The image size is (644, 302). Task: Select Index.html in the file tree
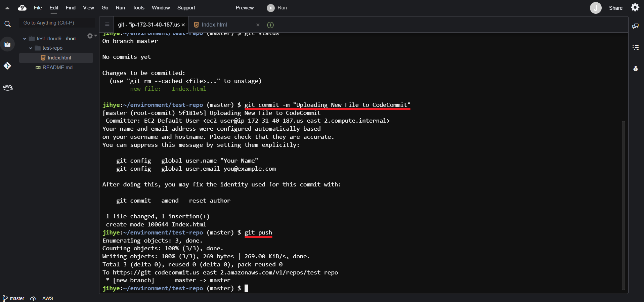tap(56, 58)
